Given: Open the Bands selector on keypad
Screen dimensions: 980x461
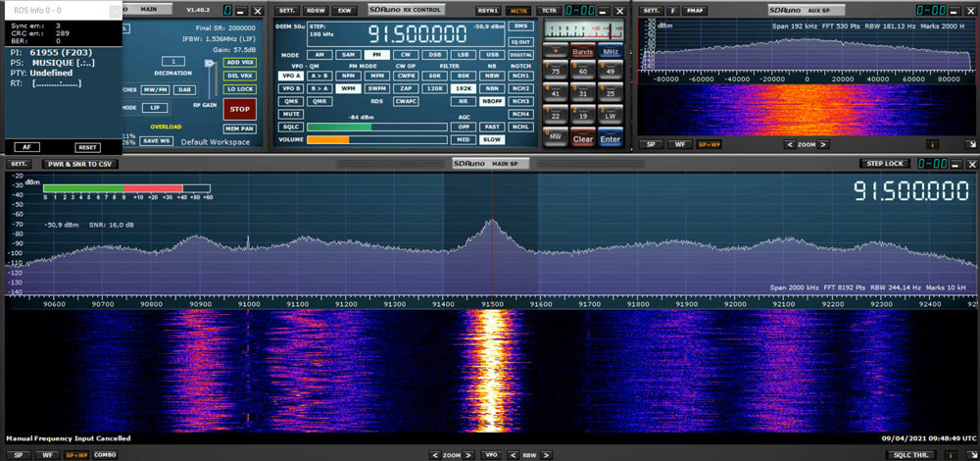Looking at the screenshot, I should pos(582,51).
